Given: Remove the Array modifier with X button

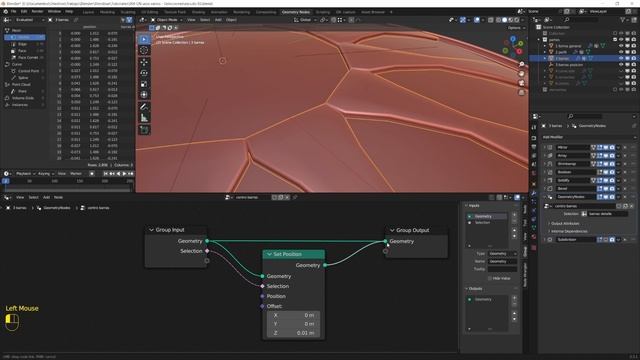Looking at the screenshot, I should coord(625,156).
